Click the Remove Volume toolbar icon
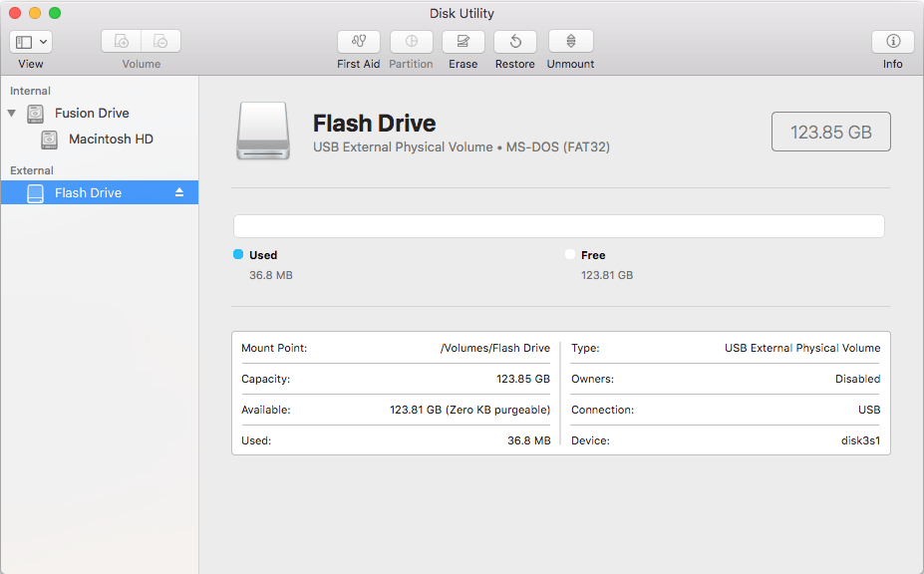The image size is (924, 574). 160,41
